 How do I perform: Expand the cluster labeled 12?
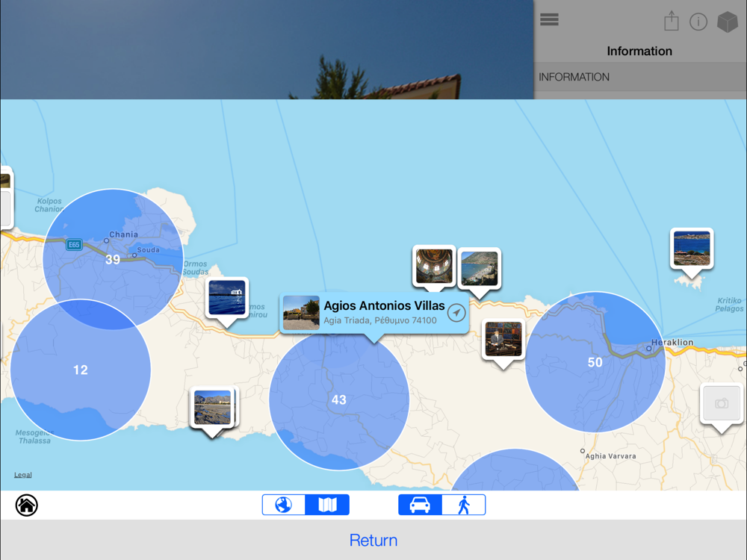coord(81,370)
